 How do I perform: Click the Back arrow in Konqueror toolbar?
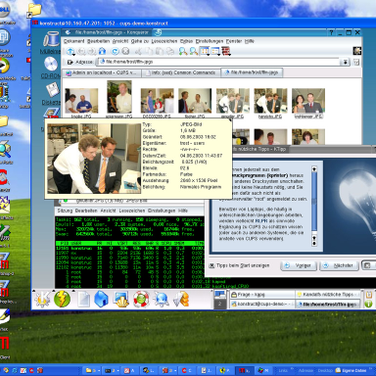pyautogui.click(x=82, y=51)
